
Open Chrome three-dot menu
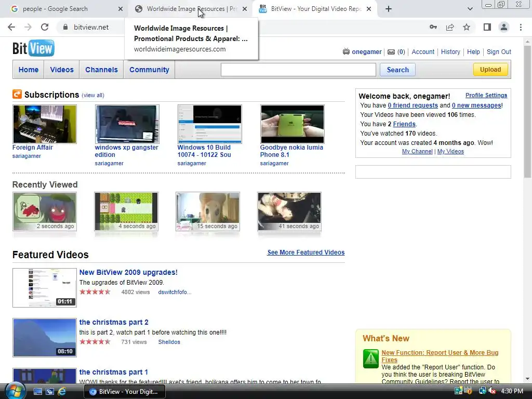[x=521, y=27]
